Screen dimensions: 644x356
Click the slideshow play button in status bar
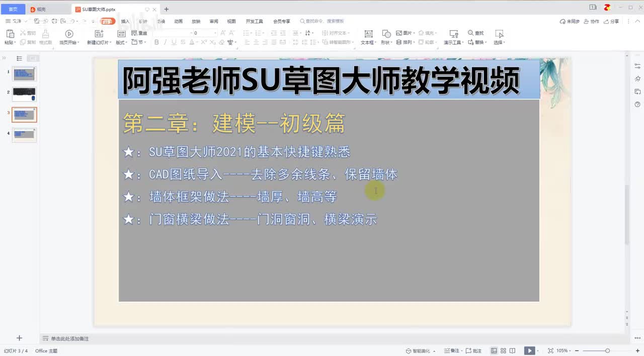[x=529, y=350]
